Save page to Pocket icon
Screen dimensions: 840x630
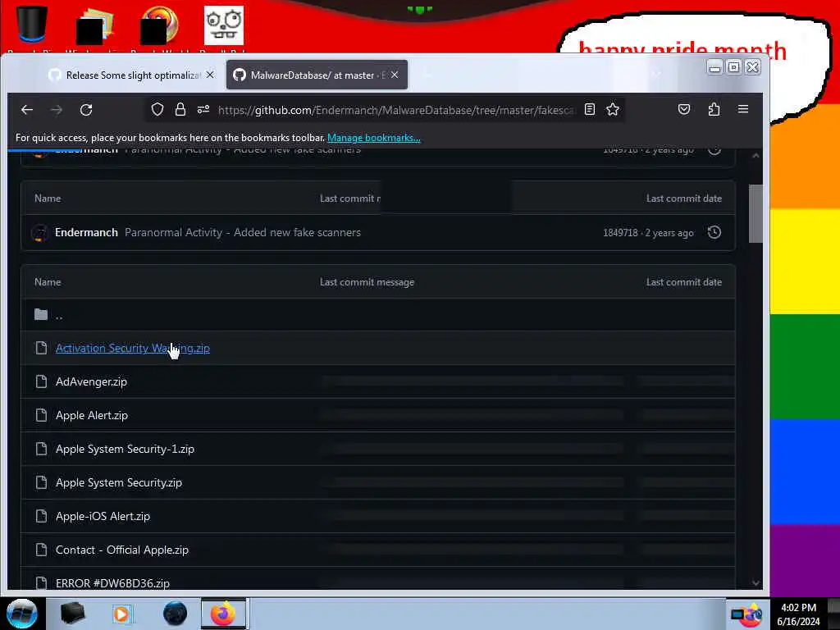click(x=684, y=109)
